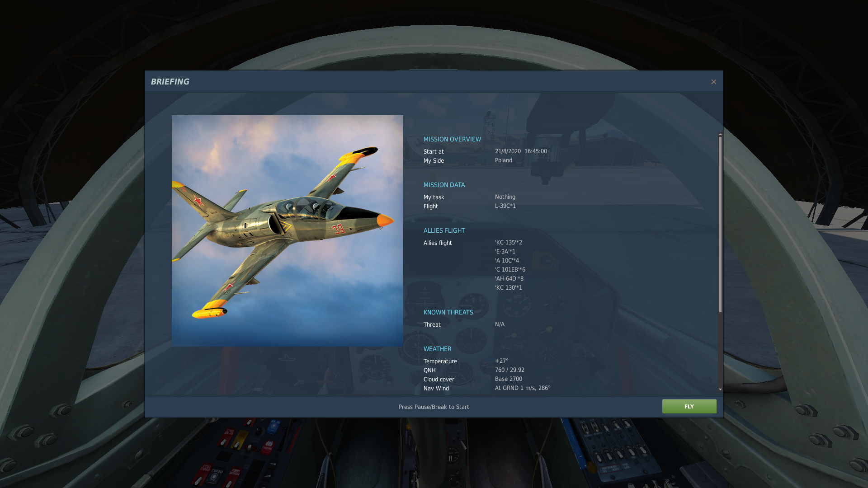Select the WEATHER heading
The image size is (868, 488).
(x=437, y=349)
